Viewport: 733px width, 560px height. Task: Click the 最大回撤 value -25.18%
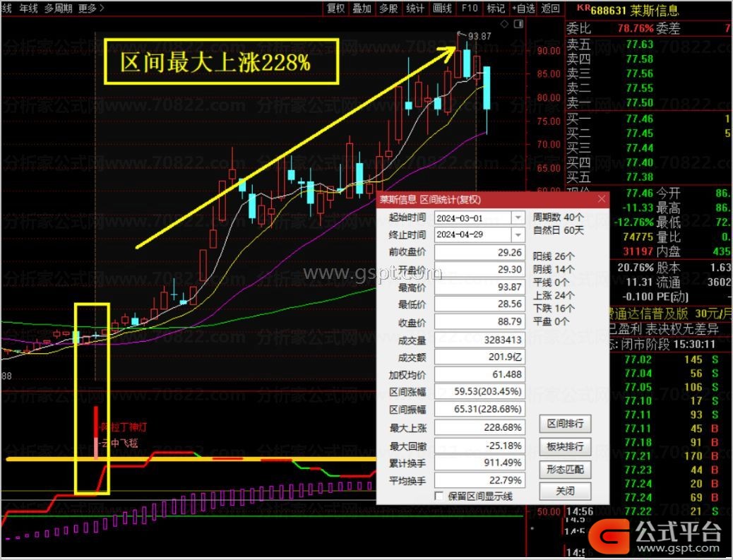(479, 446)
